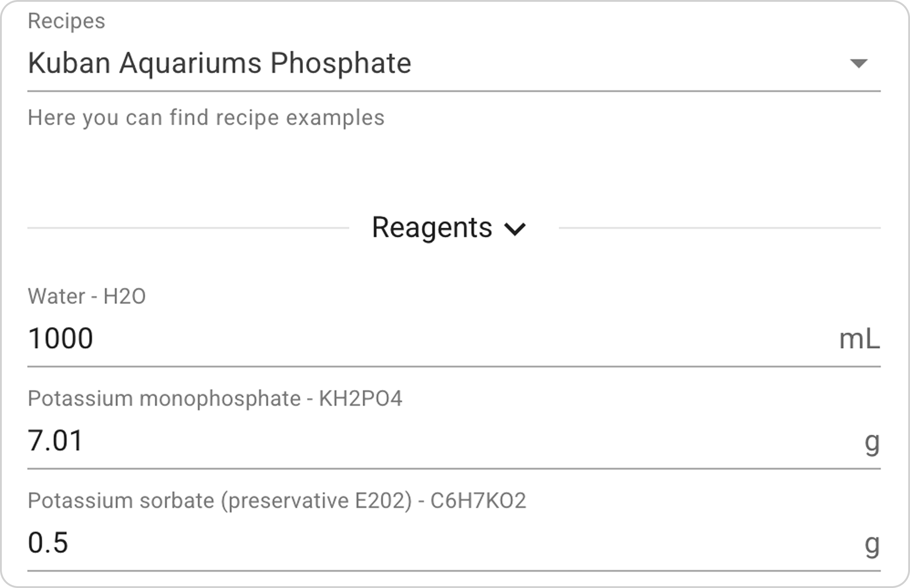Click the 1000 value in Water field

point(61,339)
